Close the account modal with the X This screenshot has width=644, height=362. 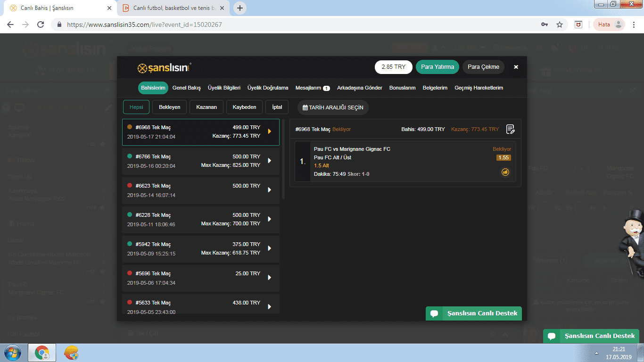[516, 67]
